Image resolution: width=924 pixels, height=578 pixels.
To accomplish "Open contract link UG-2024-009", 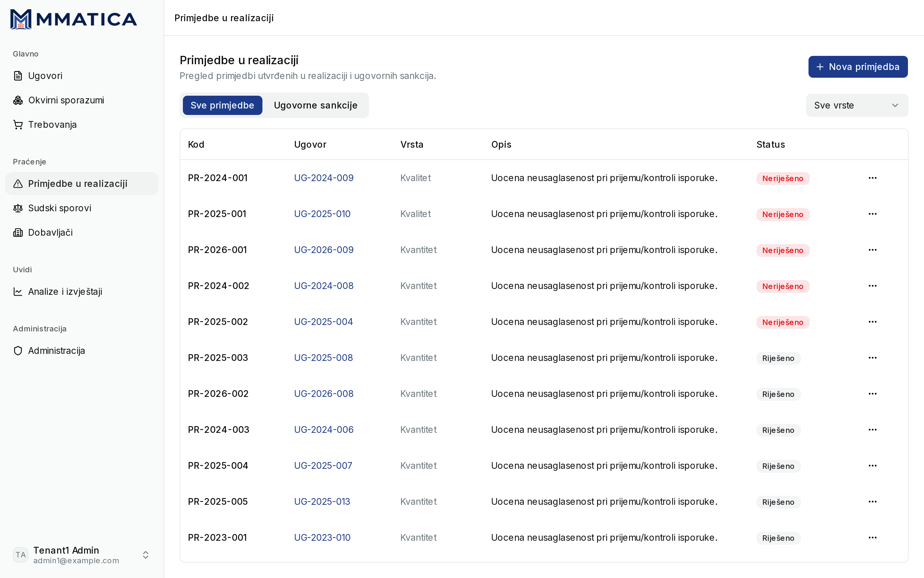I will click(324, 178).
